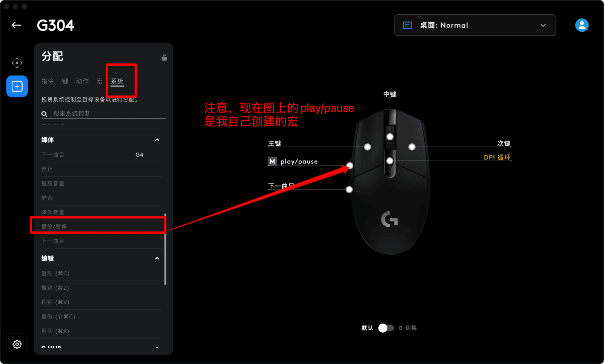Click the DPI 循环 button label
Viewport: 604px width, 364px height.
pyautogui.click(x=497, y=157)
